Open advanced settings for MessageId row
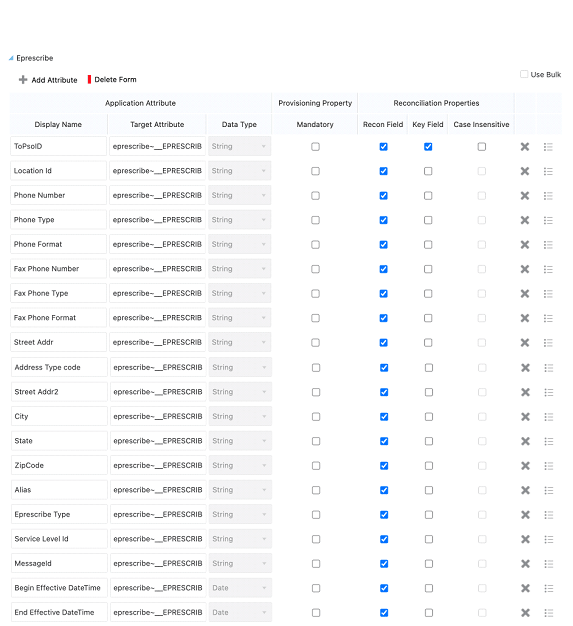Viewport: 573px width, 626px height. 549,564
